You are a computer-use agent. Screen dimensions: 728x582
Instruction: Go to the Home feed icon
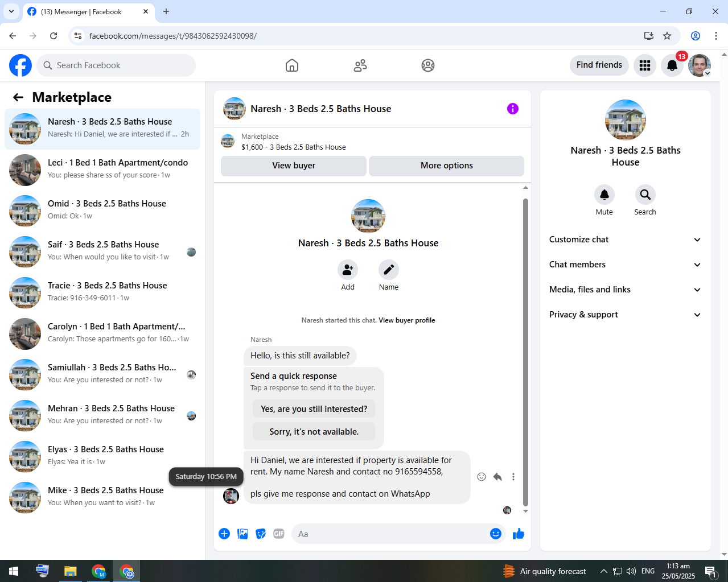click(292, 65)
